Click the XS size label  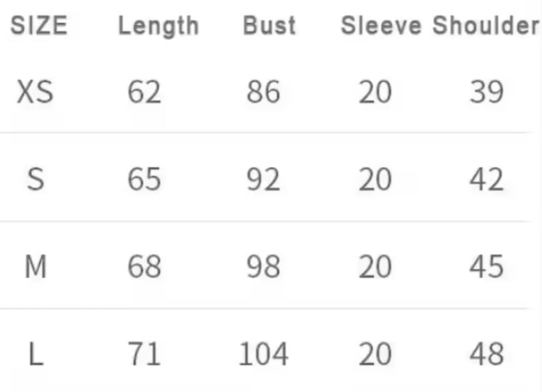click(x=35, y=92)
